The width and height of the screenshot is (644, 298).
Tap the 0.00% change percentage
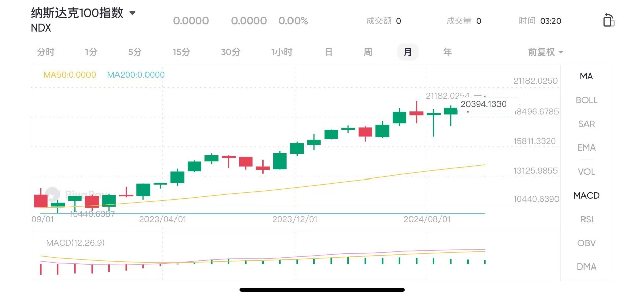pos(293,21)
